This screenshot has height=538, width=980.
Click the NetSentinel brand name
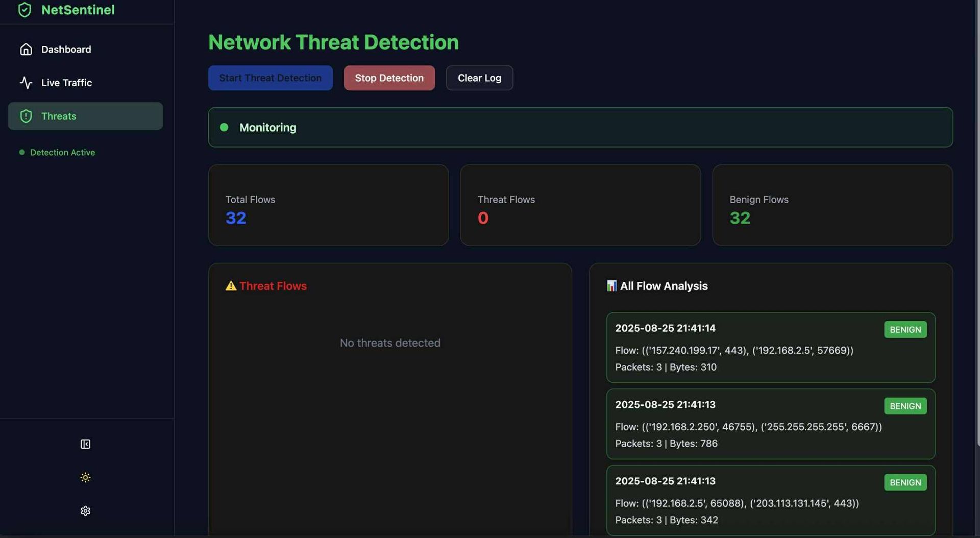(x=78, y=10)
